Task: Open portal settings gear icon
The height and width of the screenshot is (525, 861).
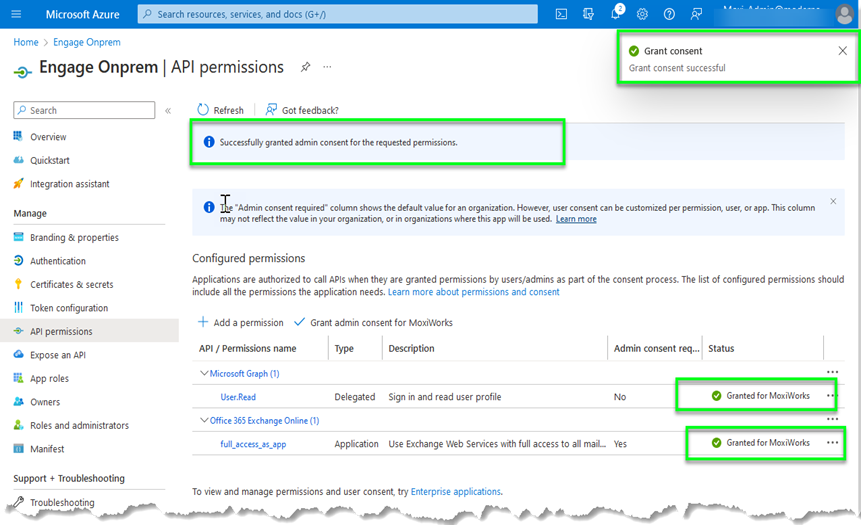Action: click(642, 14)
